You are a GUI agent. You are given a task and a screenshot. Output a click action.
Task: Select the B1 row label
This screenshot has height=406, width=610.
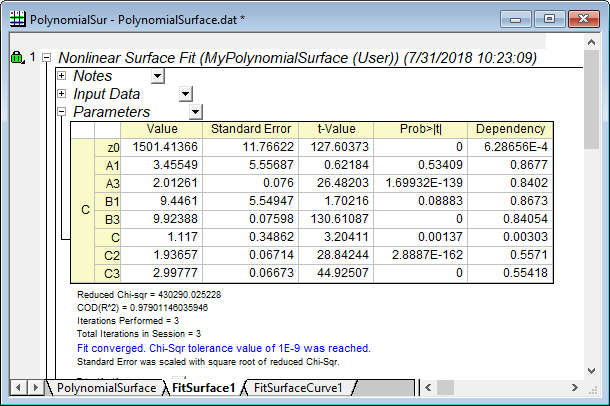108,201
